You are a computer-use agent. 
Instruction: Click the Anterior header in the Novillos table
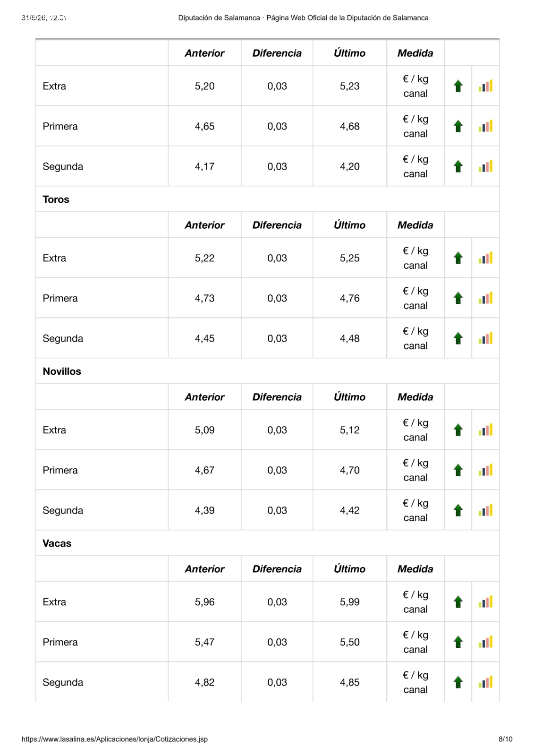coord(204,397)
